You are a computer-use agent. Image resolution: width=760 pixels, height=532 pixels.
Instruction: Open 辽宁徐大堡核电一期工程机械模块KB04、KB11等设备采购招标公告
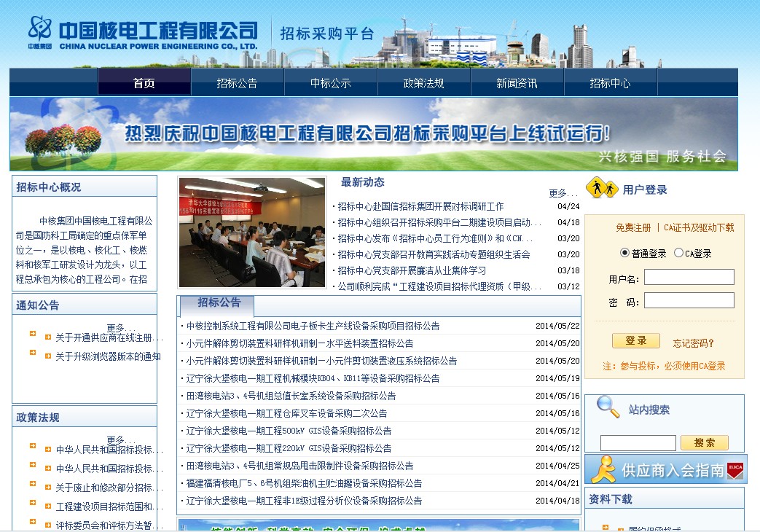click(313, 378)
